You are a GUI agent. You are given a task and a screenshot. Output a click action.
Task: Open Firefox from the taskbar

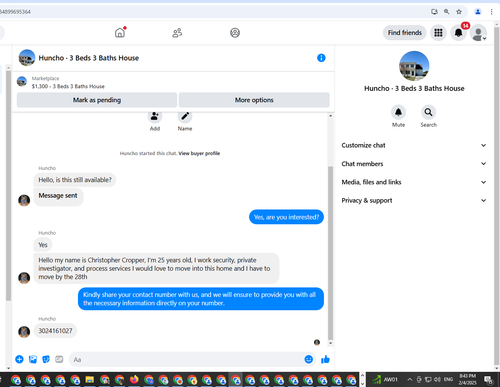[x=134, y=380]
